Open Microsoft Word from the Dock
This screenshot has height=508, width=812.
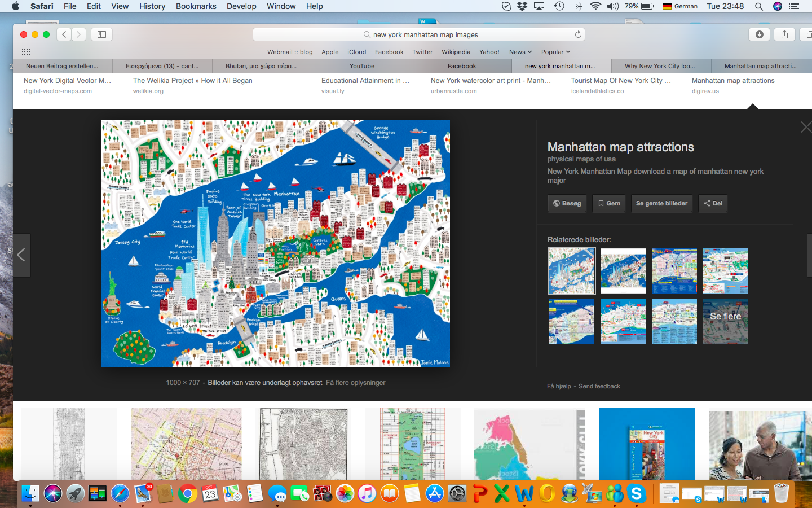(524, 494)
